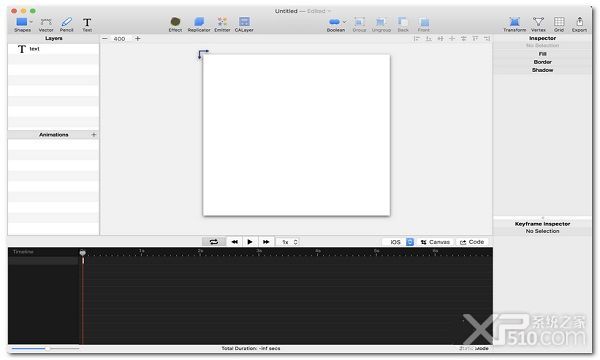The width and height of the screenshot is (600, 360).
Task: Enable Vertex editing mode
Action: (x=538, y=24)
